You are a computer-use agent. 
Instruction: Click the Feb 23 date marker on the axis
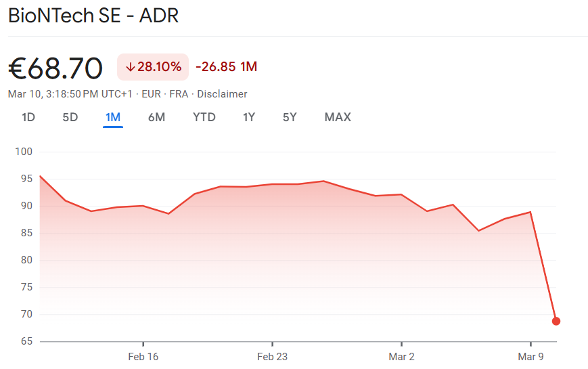[272, 356]
